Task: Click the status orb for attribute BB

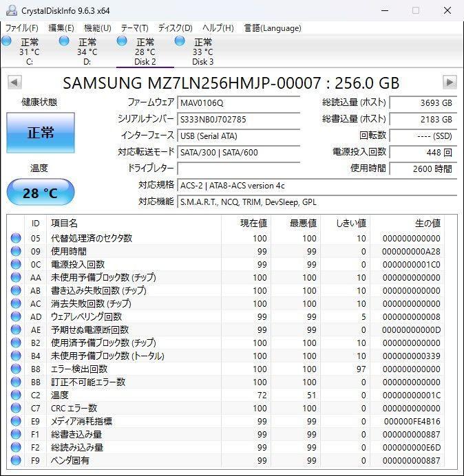Action: [16, 382]
